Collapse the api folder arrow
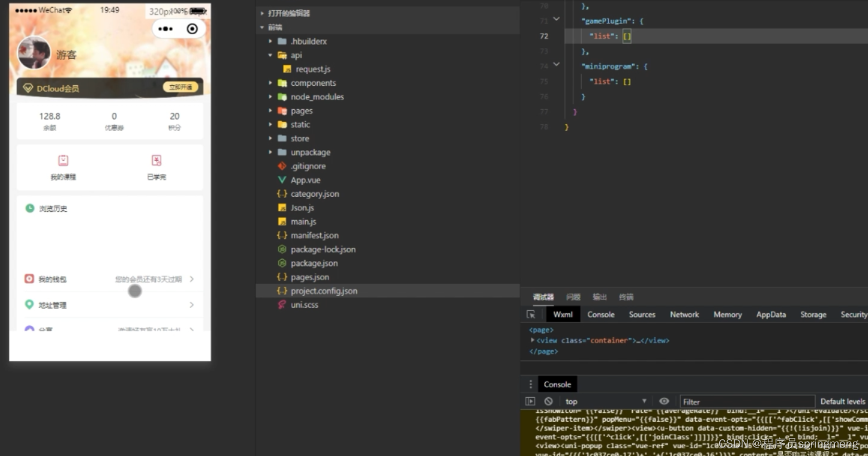 [270, 55]
